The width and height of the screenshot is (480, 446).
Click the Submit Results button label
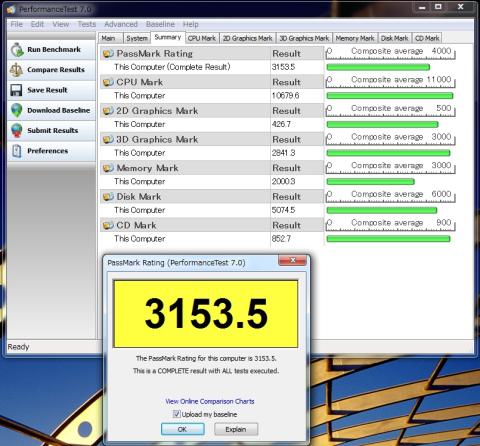pyautogui.click(x=53, y=130)
